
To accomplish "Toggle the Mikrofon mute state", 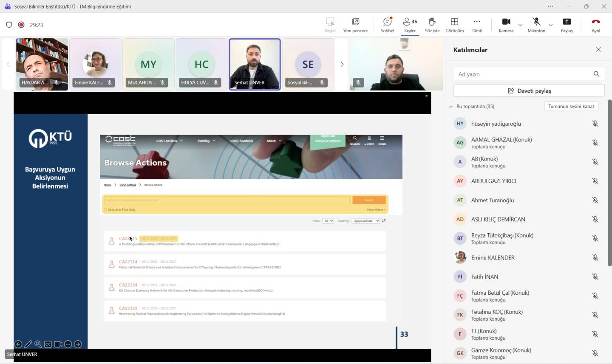I will click(536, 25).
